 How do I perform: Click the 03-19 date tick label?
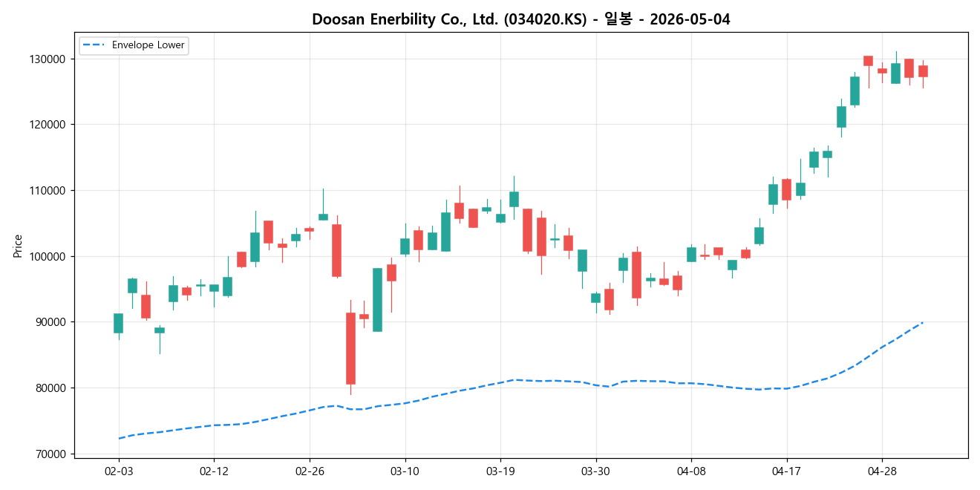click(500, 471)
